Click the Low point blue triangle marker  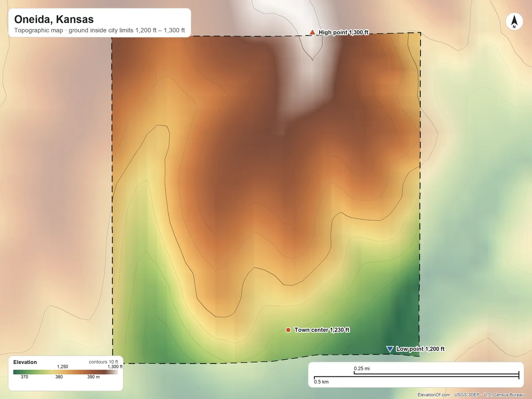pos(390,349)
